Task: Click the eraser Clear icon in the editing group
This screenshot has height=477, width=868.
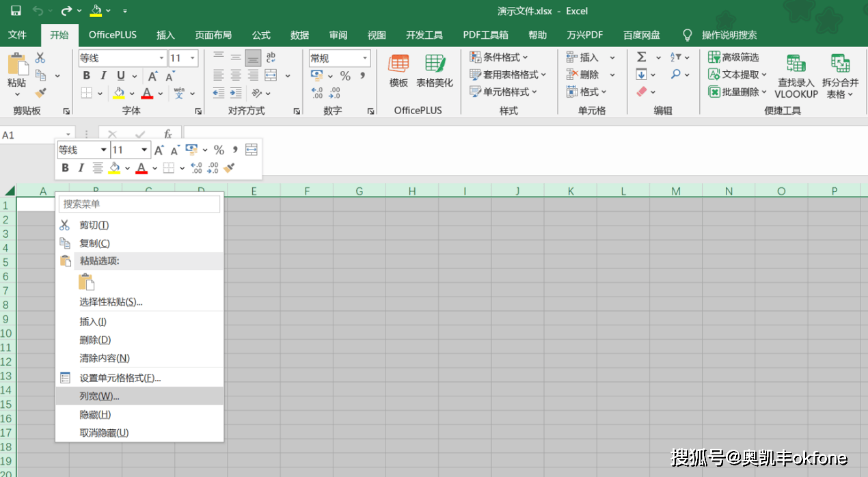Action: pyautogui.click(x=641, y=92)
